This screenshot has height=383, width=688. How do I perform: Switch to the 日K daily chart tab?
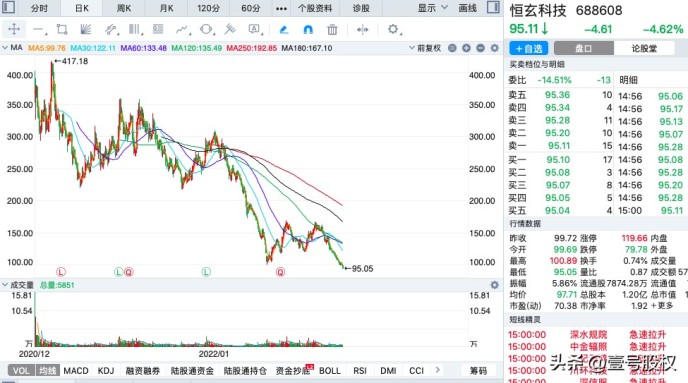[x=82, y=8]
